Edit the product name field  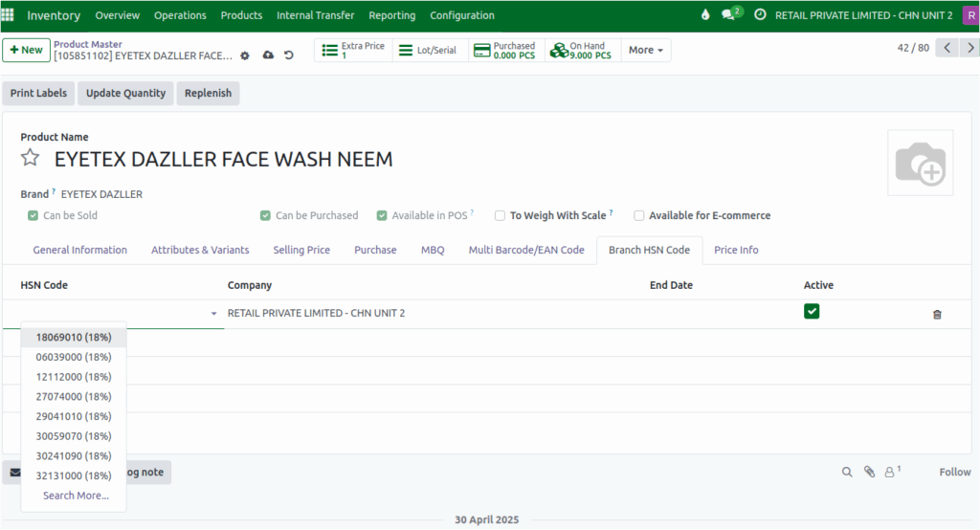(223, 160)
